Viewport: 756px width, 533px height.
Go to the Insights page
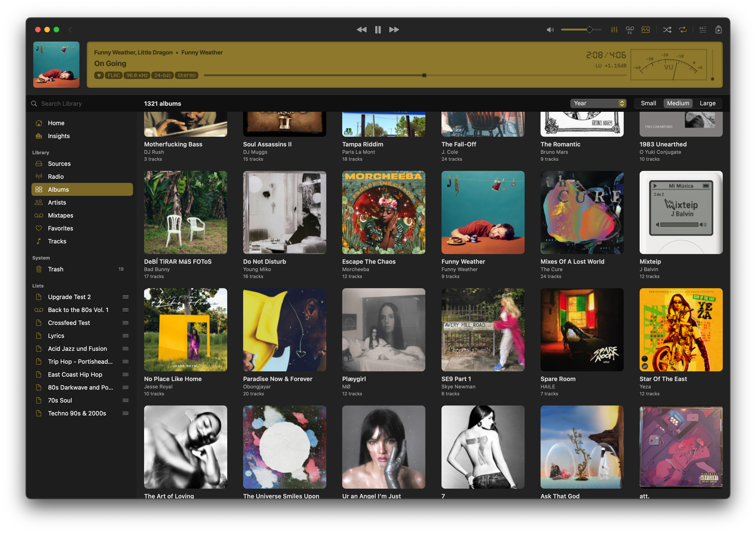pos(59,136)
